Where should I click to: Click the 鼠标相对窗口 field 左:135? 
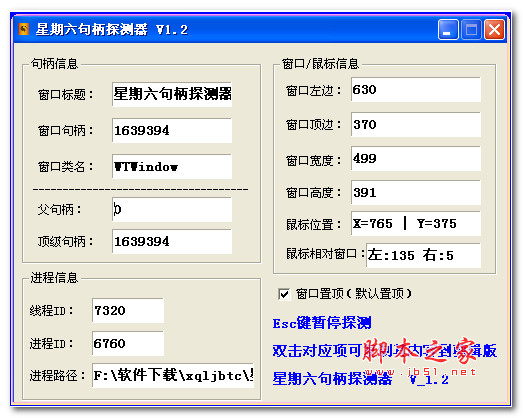point(424,256)
